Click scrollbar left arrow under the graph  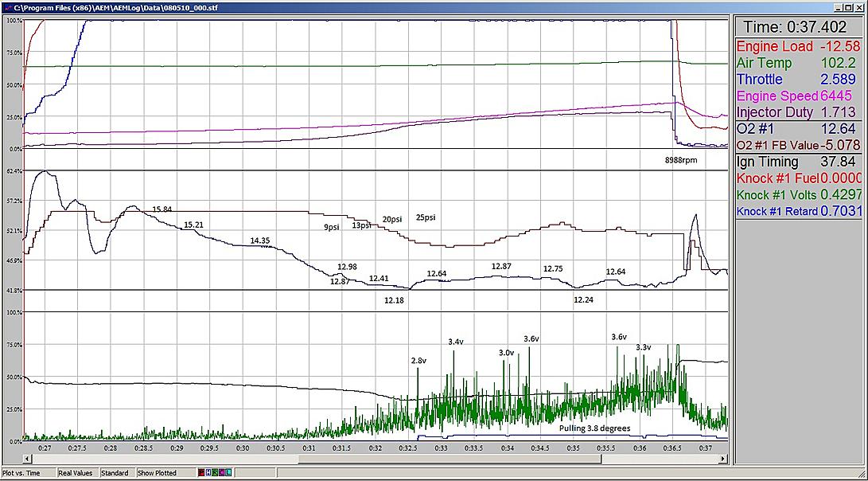pos(28,458)
